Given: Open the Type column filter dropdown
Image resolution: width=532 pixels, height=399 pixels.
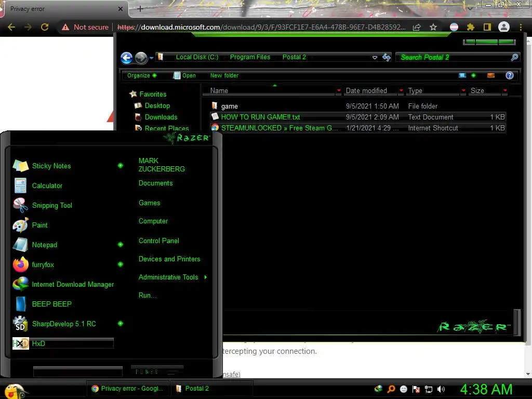Looking at the screenshot, I should pos(463,90).
